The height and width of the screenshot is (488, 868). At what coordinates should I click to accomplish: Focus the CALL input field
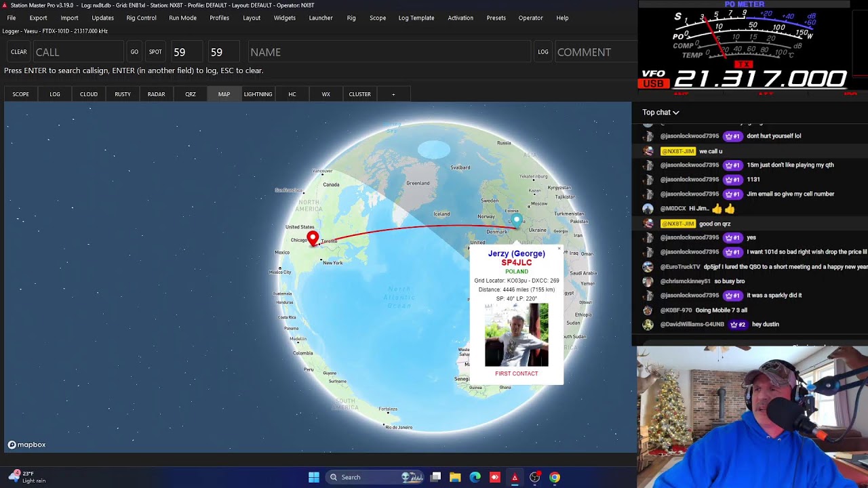pyautogui.click(x=78, y=52)
